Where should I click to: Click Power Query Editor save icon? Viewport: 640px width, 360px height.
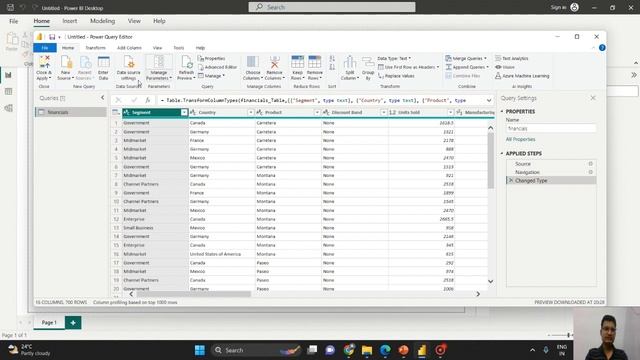pos(52,37)
